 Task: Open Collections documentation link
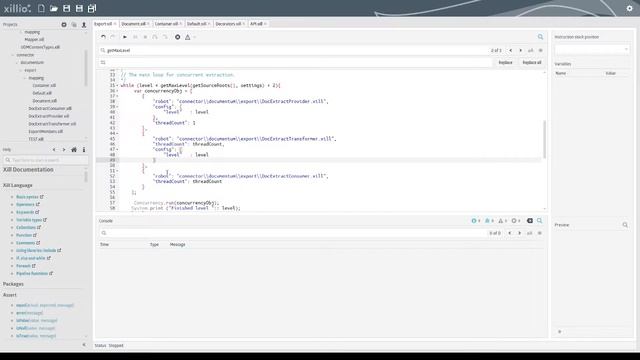point(26,228)
